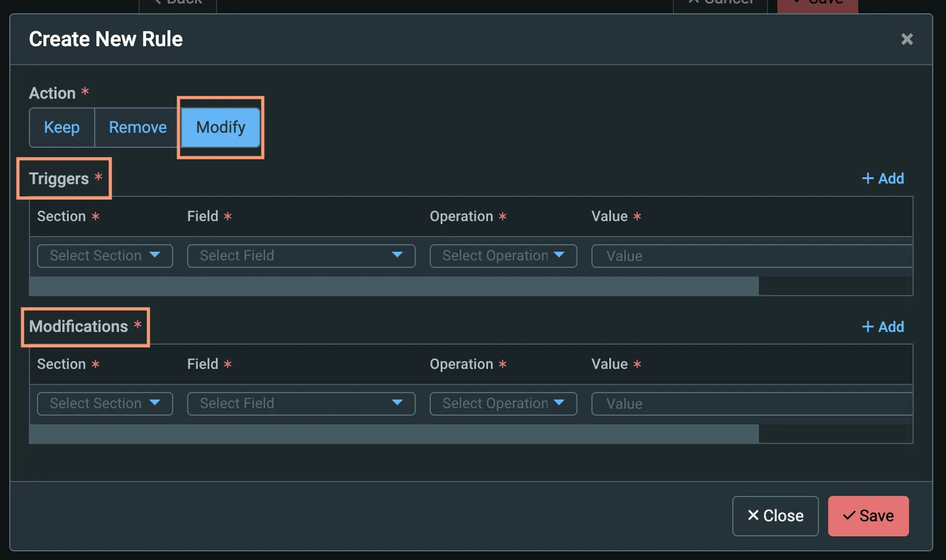Click the Close button in dialog footer
This screenshot has height=560, width=946.
tap(775, 516)
